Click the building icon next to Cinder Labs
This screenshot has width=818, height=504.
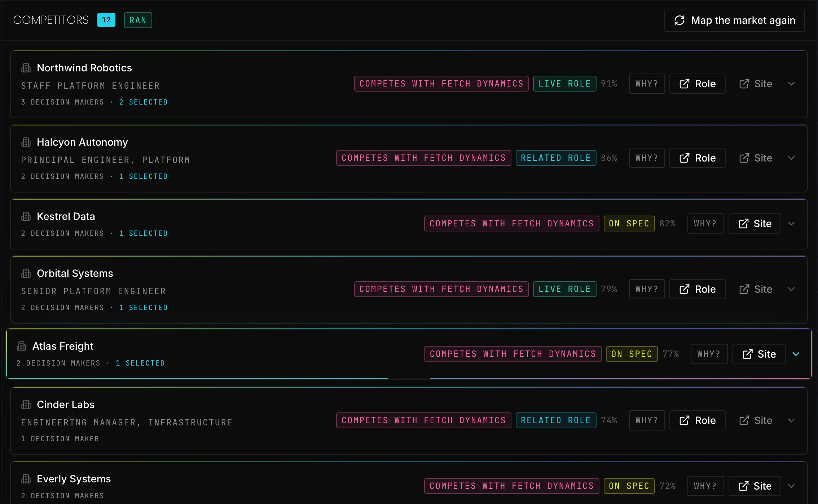[x=26, y=404]
